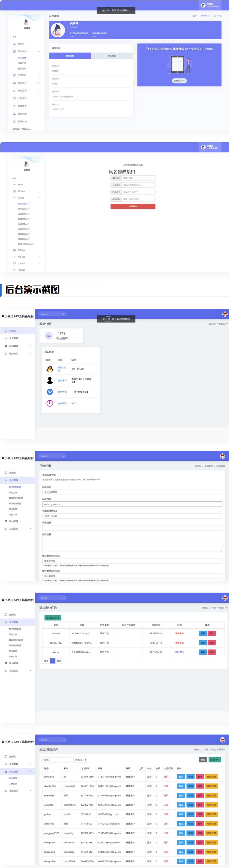Focus the QQ昵称 input field
229x868 pixels.
(x=138, y=199)
